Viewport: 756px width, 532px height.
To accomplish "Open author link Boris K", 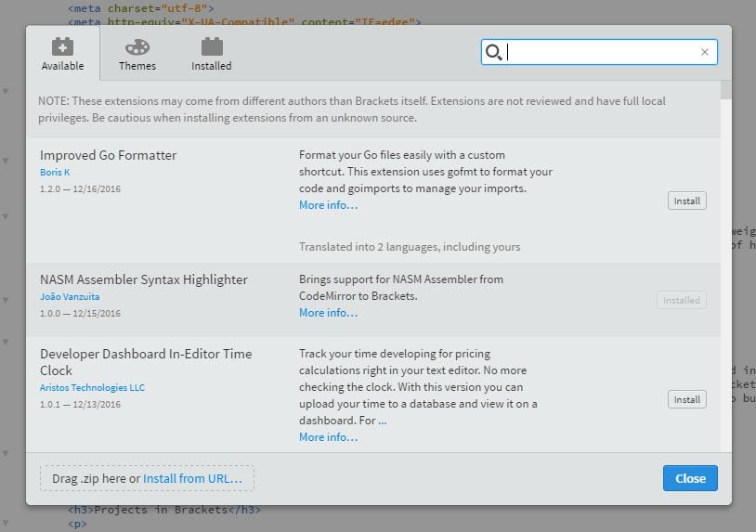I will 55,172.
